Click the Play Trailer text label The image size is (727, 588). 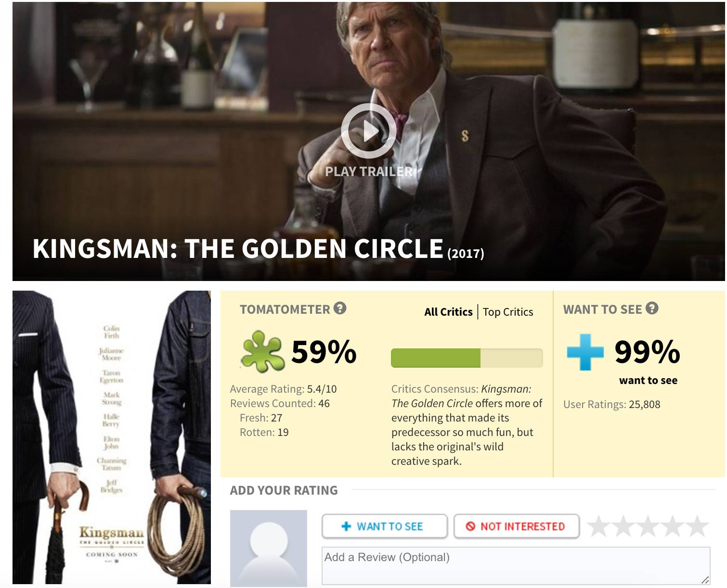coord(369,171)
